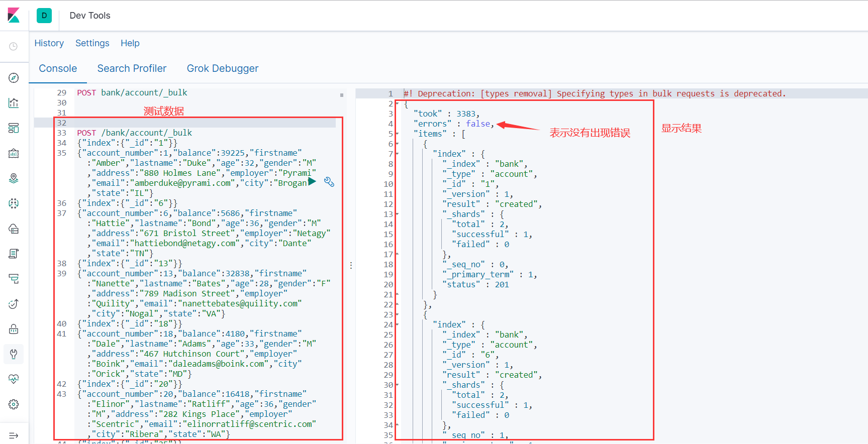The image size is (868, 444).
Task: Open the request actions wrench menu
Action: pyautogui.click(x=329, y=182)
